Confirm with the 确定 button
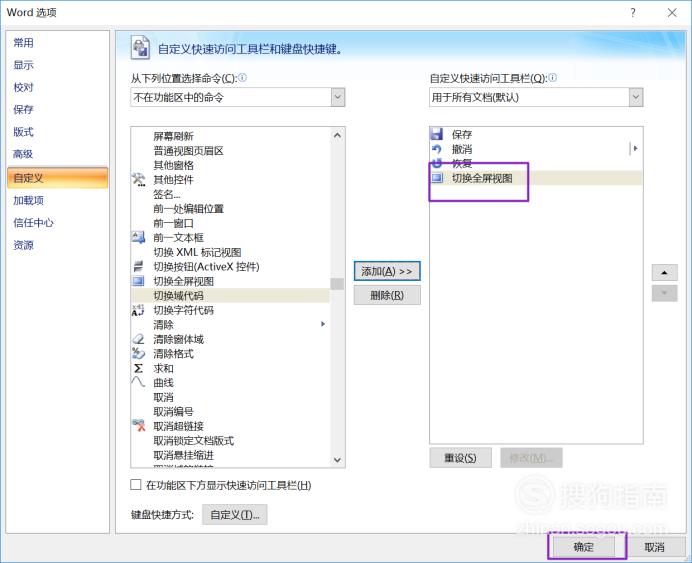The width and height of the screenshot is (692, 563). pyautogui.click(x=584, y=548)
